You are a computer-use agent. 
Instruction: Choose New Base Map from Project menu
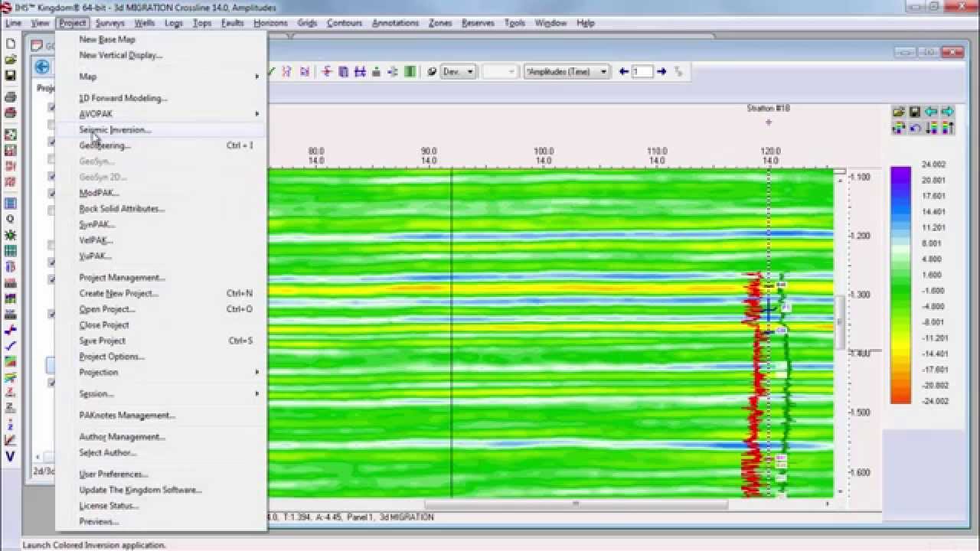(x=107, y=39)
